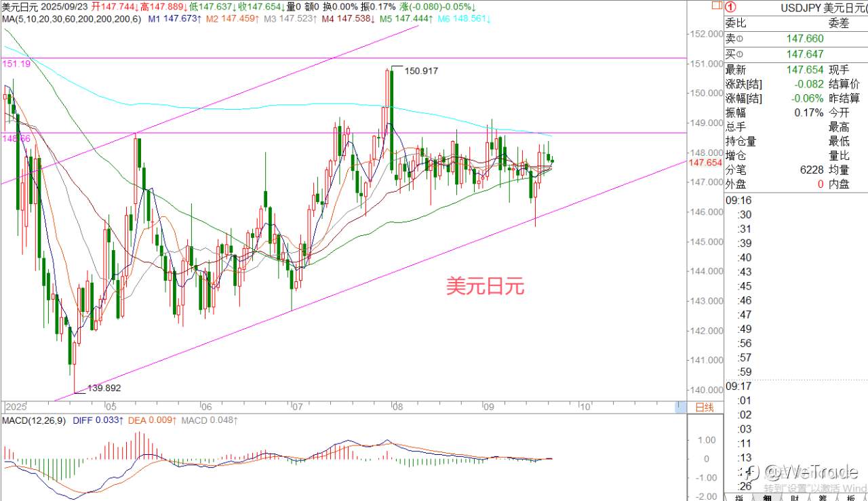Click the USDJPY 美元日元 title
The height and width of the screenshot is (501, 868).
tap(823, 7)
